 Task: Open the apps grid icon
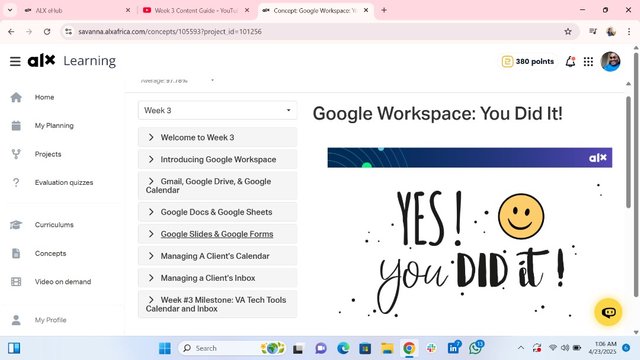[x=588, y=62]
